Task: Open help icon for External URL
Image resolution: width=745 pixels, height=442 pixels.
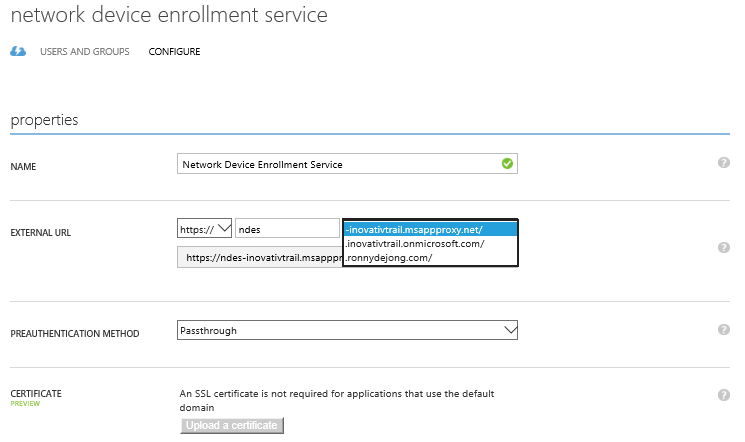Action: (x=723, y=247)
